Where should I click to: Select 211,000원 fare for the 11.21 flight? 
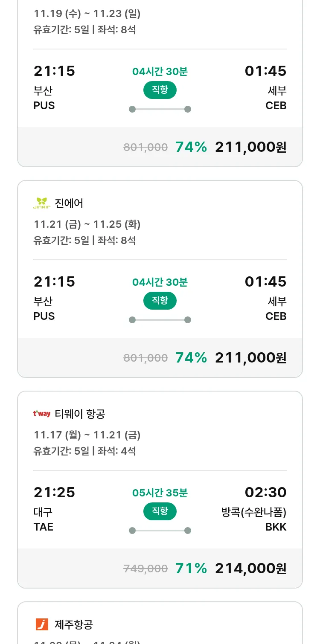(x=250, y=357)
